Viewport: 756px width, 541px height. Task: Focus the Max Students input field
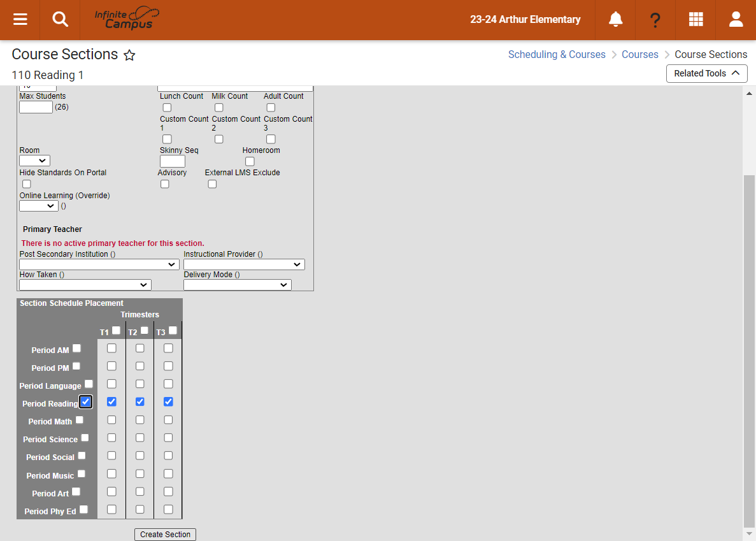coord(36,107)
